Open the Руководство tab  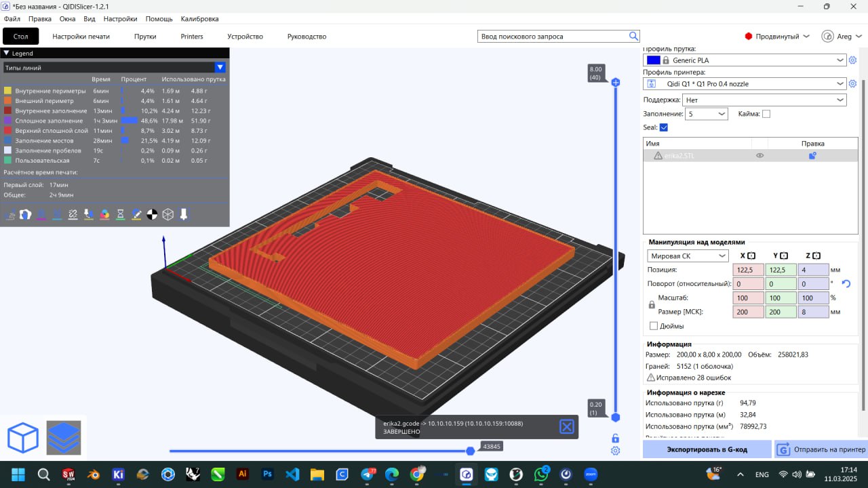coord(307,36)
